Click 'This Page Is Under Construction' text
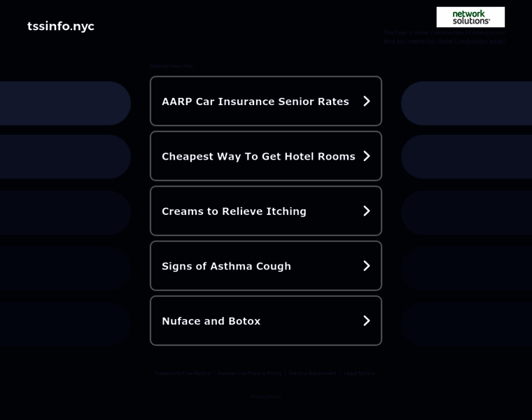Image resolution: width=532 pixels, height=420 pixels. click(444, 32)
